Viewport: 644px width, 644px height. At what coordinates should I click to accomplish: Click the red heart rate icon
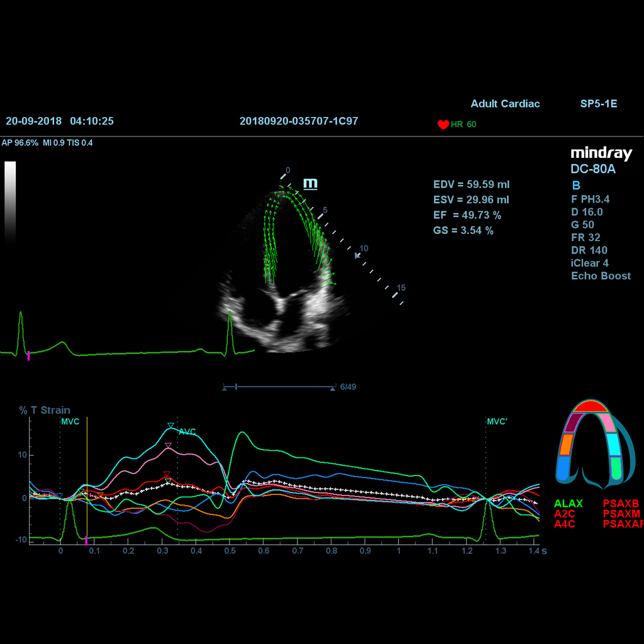[443, 125]
